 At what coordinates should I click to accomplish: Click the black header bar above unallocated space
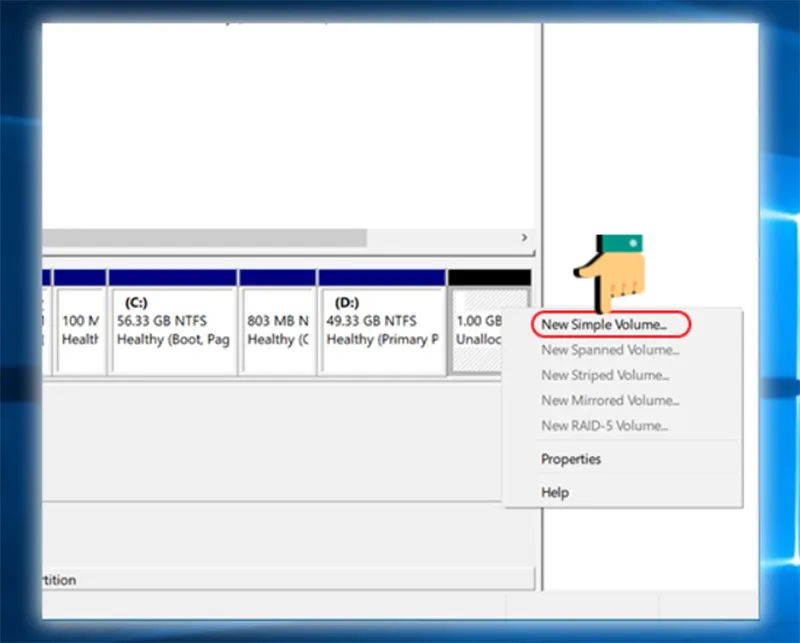click(x=489, y=278)
